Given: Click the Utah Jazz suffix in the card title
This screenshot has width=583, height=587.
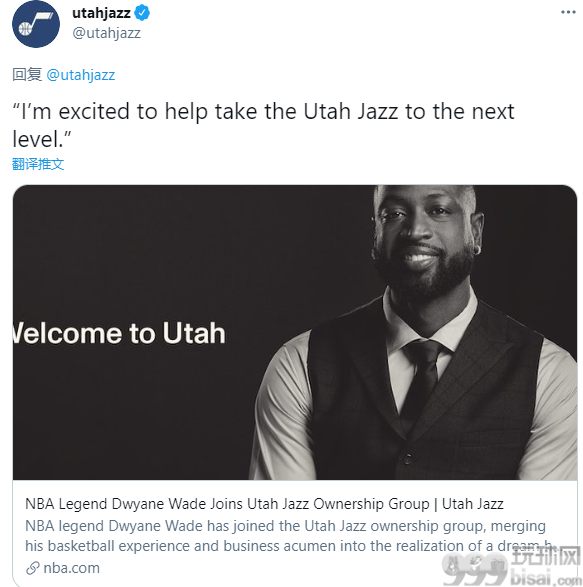Looking at the screenshot, I should [x=473, y=504].
